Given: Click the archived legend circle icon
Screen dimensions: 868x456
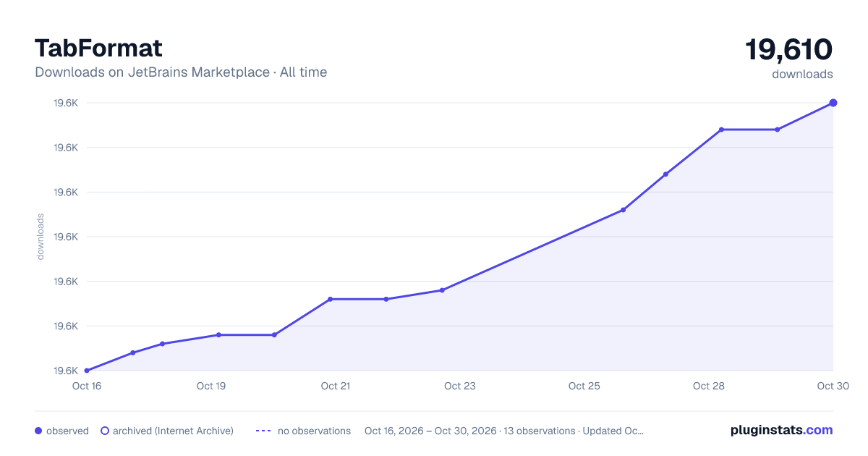Looking at the screenshot, I should [105, 431].
